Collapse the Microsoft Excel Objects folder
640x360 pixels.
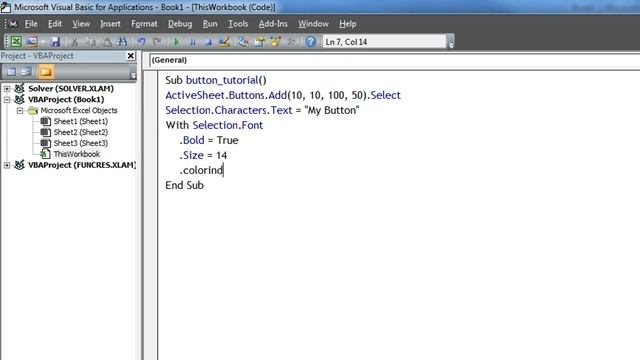point(20,110)
